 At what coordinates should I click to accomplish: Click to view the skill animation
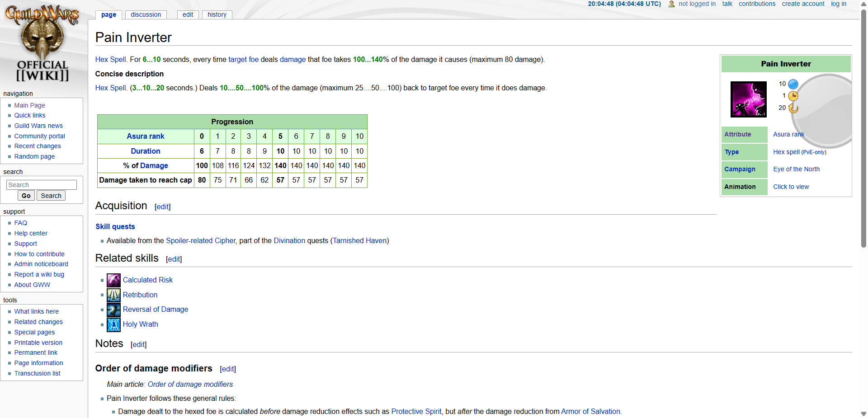(x=791, y=187)
